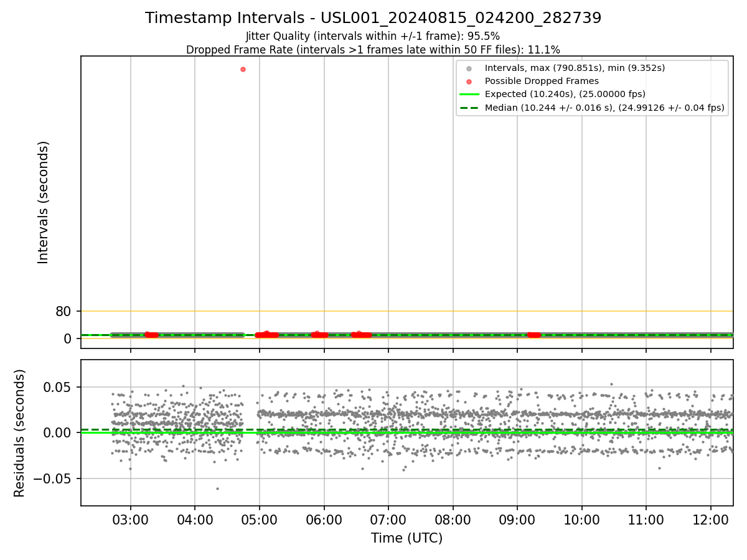Click the dashed green Median line sample in the legend

click(469, 108)
